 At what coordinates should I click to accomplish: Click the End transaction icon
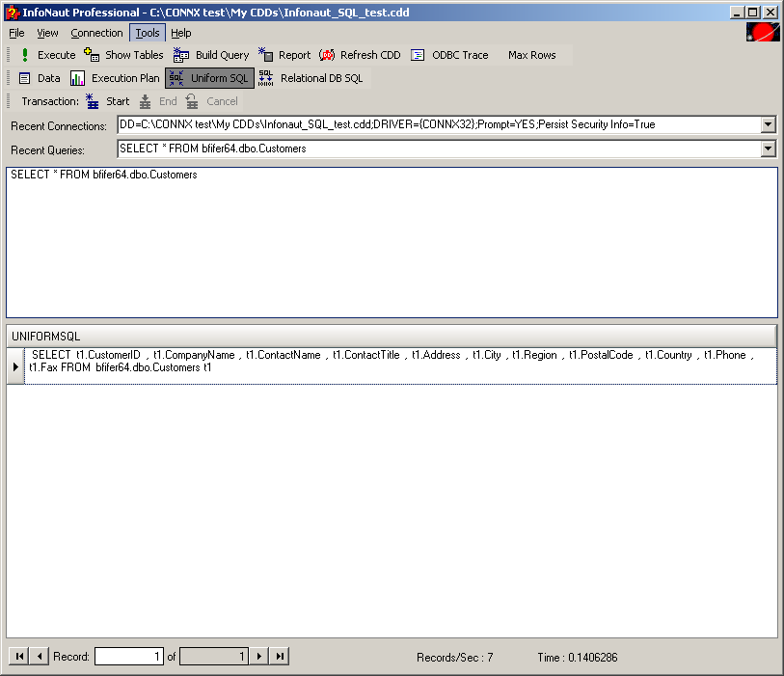tap(145, 101)
